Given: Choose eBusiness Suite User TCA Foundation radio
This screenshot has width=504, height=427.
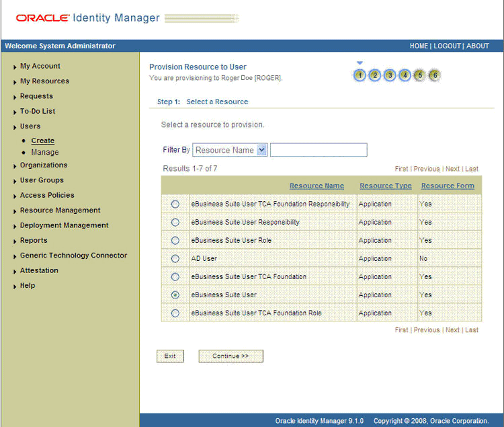Looking at the screenshot, I should (175, 277).
